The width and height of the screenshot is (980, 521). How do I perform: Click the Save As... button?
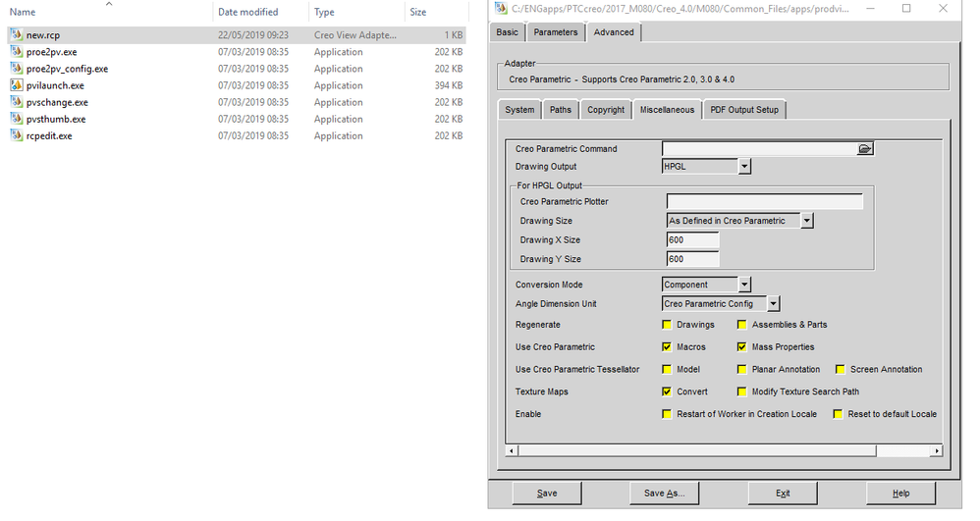click(x=665, y=494)
